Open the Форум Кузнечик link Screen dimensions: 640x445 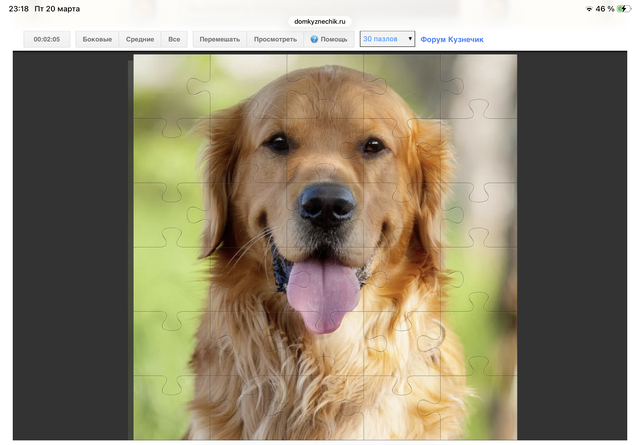click(x=451, y=39)
